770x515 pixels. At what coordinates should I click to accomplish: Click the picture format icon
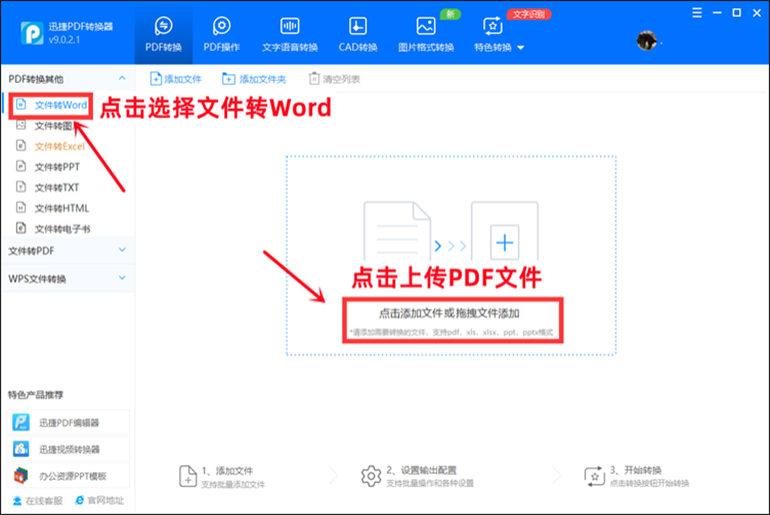[x=426, y=26]
